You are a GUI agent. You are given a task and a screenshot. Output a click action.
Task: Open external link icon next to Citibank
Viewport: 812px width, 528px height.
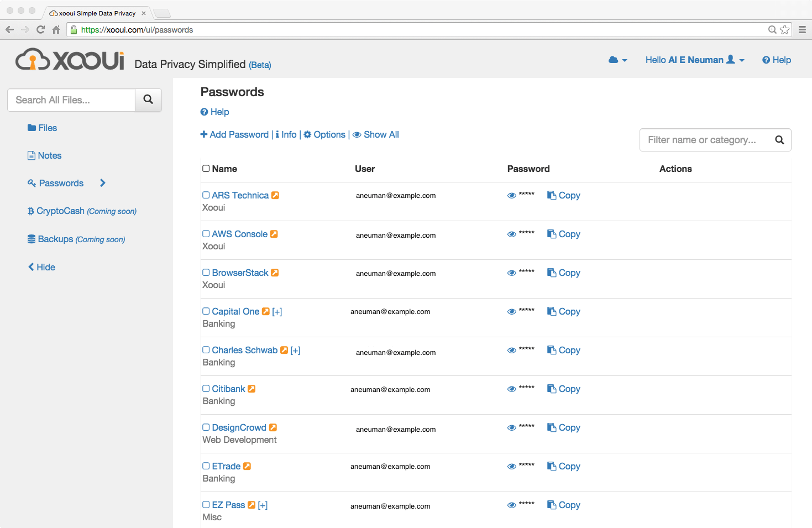tap(252, 389)
